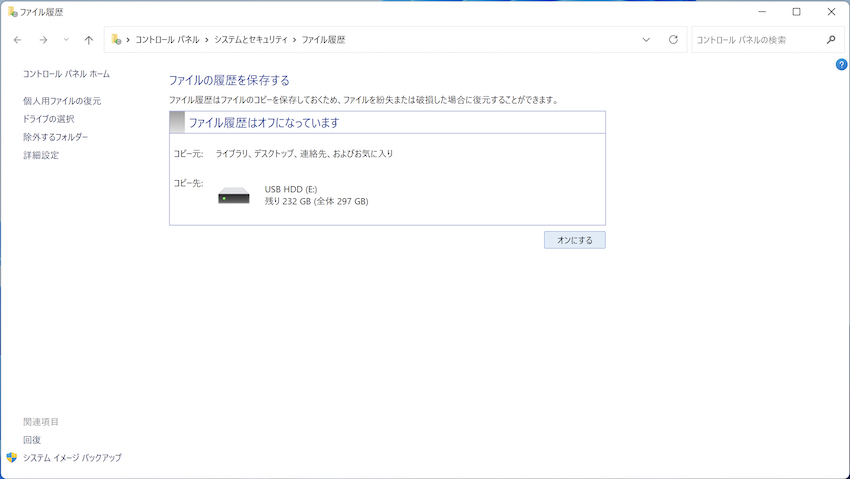The height and width of the screenshot is (479, 850).
Task: Click the USB HDD (E:) label
Action: 291,189
